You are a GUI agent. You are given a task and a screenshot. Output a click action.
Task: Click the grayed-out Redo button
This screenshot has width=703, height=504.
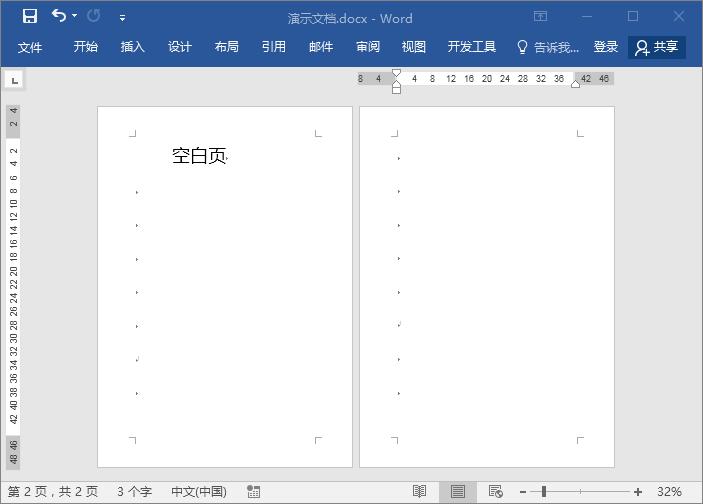(x=94, y=16)
